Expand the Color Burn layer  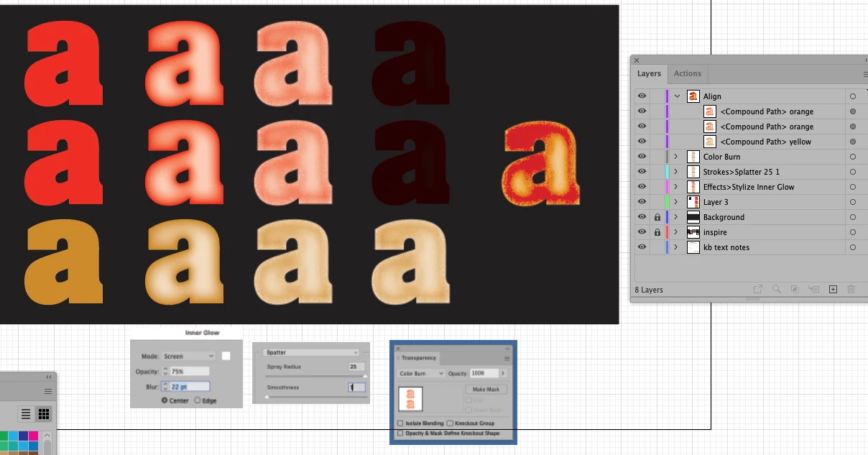click(676, 157)
